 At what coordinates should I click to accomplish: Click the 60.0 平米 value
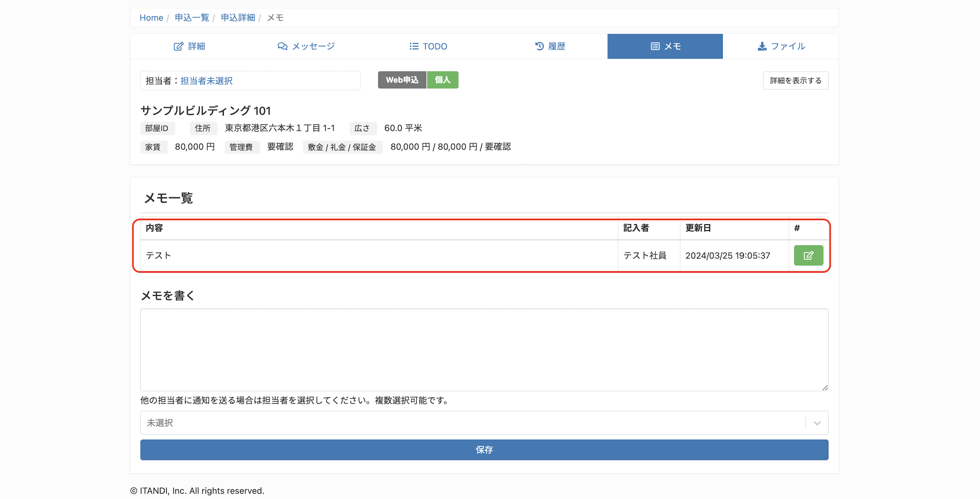coord(403,128)
